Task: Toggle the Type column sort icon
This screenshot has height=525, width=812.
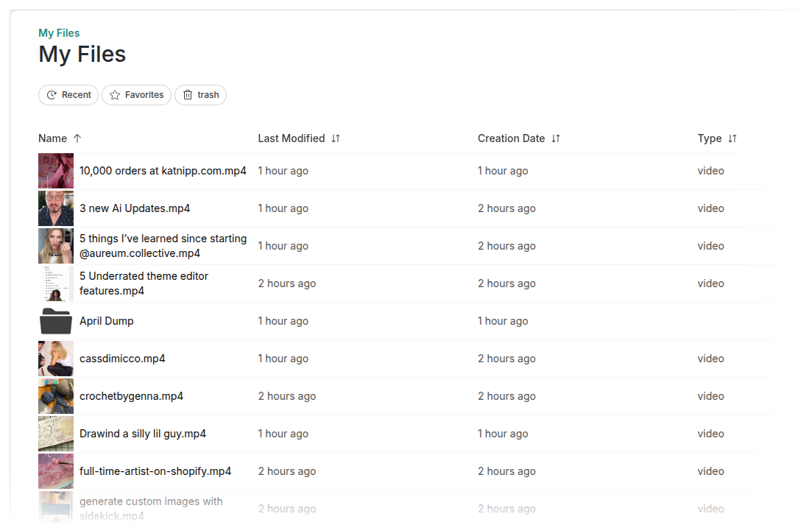Action: pyautogui.click(x=732, y=138)
